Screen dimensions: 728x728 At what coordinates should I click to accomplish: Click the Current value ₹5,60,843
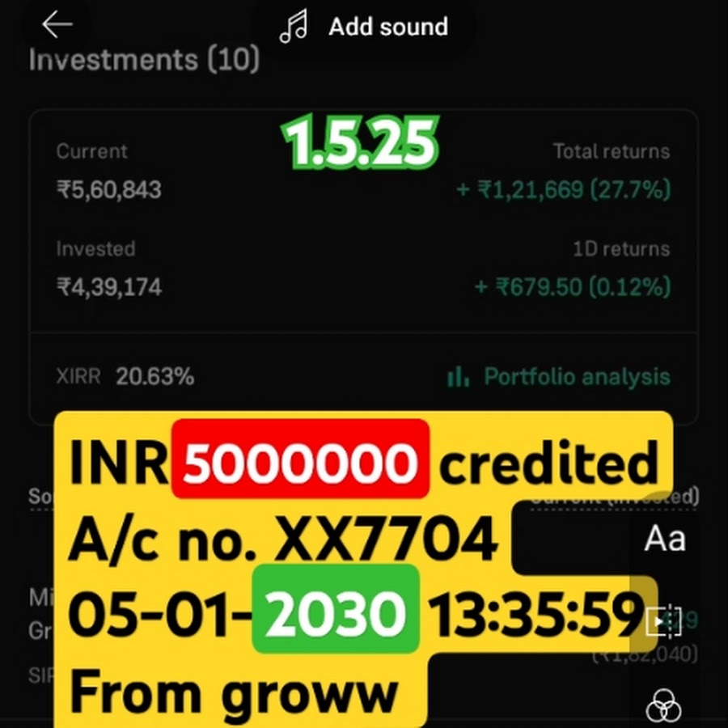pos(109,190)
